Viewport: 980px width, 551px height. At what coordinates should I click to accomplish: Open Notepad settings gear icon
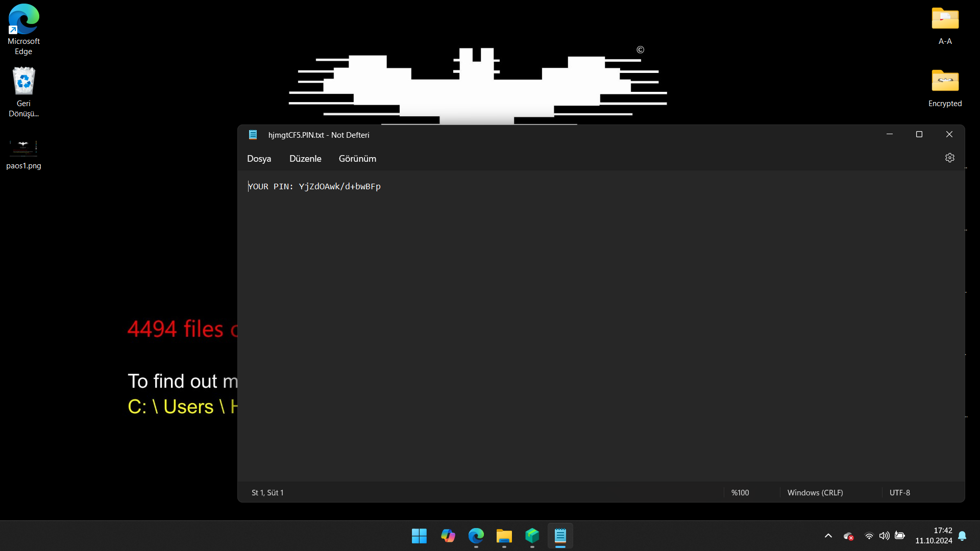949,158
